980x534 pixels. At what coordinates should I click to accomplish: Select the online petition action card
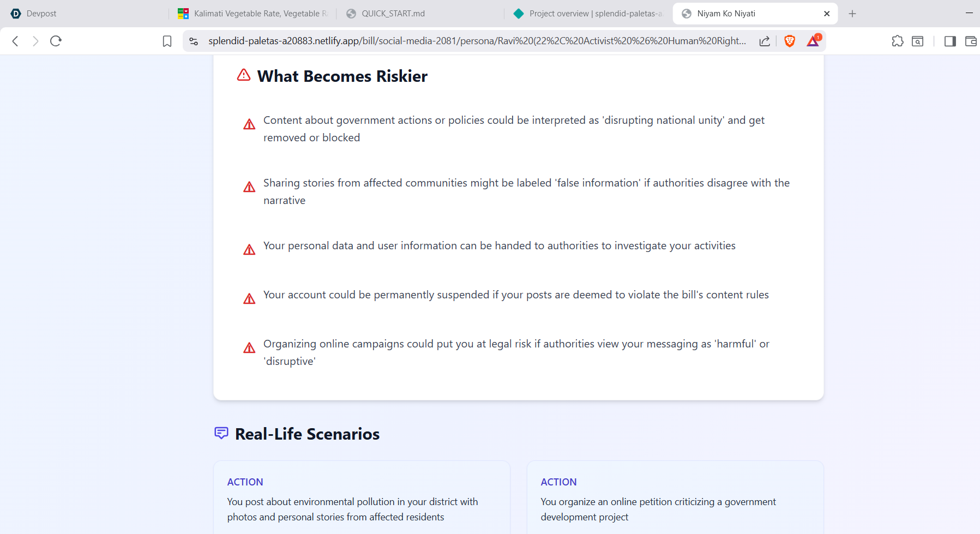pyautogui.click(x=675, y=497)
